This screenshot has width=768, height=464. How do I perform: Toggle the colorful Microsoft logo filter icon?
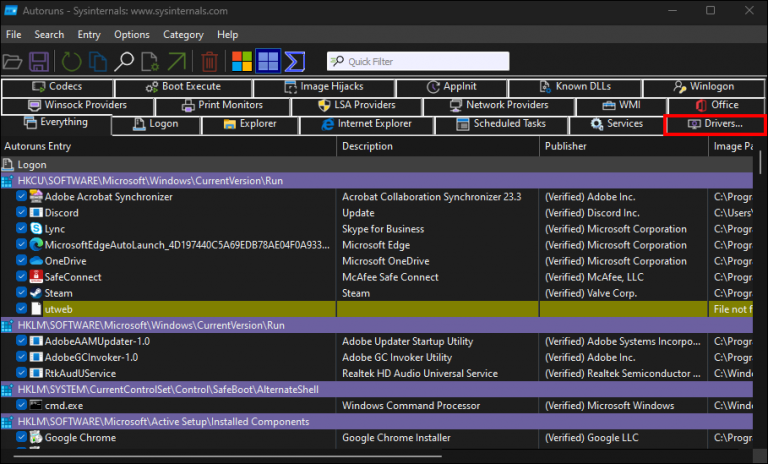click(241, 61)
